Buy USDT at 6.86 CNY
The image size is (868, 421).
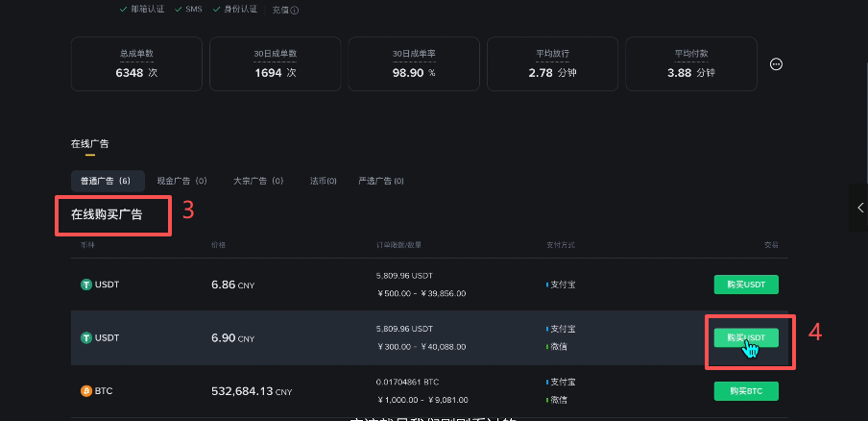point(746,285)
